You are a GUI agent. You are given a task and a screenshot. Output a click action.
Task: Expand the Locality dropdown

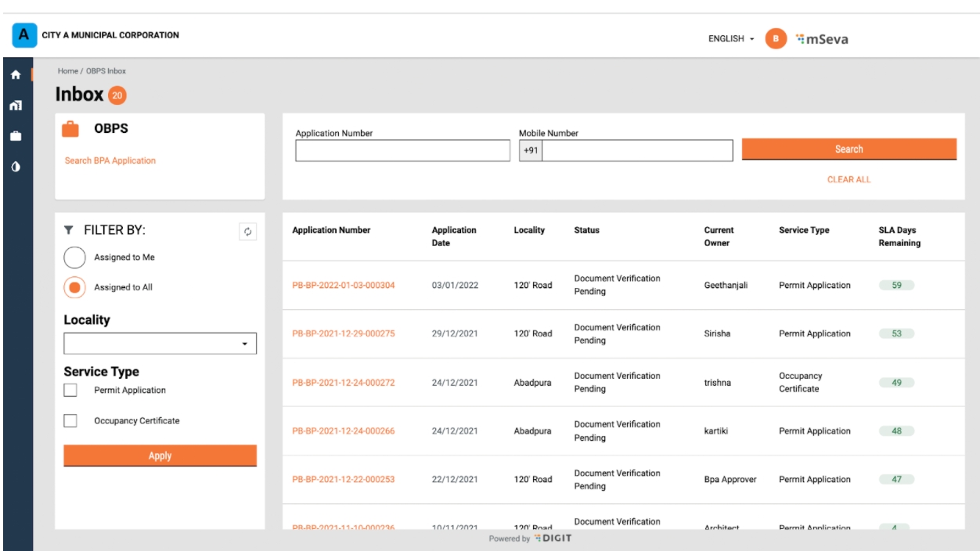(x=160, y=344)
